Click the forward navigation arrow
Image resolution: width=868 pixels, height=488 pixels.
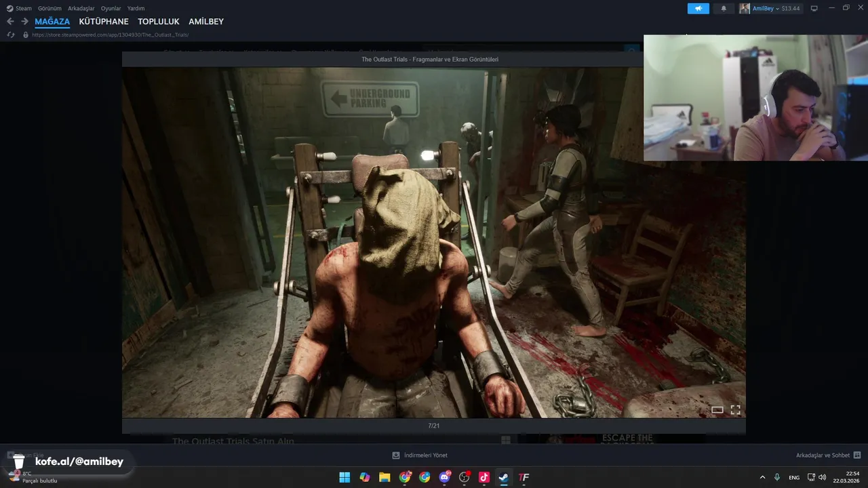[24, 22]
